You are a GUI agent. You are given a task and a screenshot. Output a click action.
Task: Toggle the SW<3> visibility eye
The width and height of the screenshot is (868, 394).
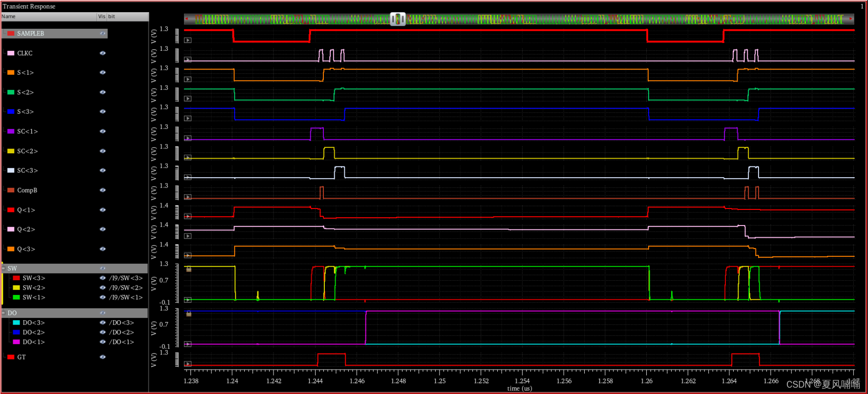click(103, 278)
